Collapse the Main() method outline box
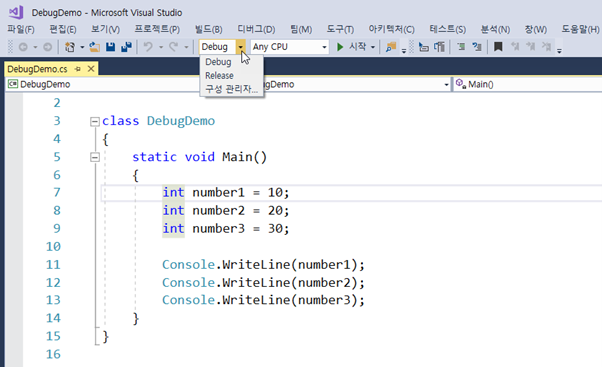Screen dimensions: 602x367 94,157
